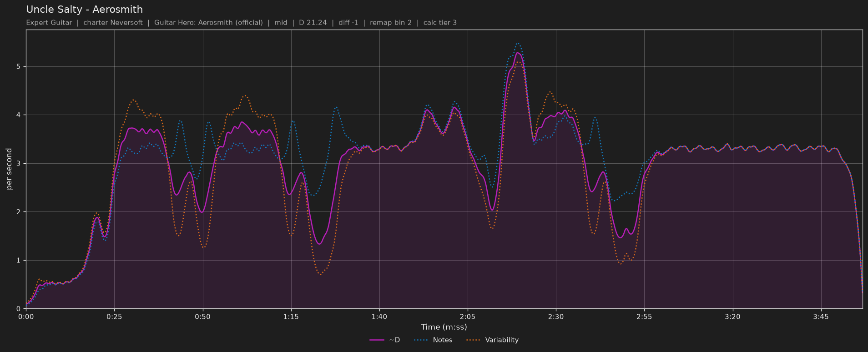
Task: Click the 'calc tier 3' subtitle value
Action: point(440,22)
